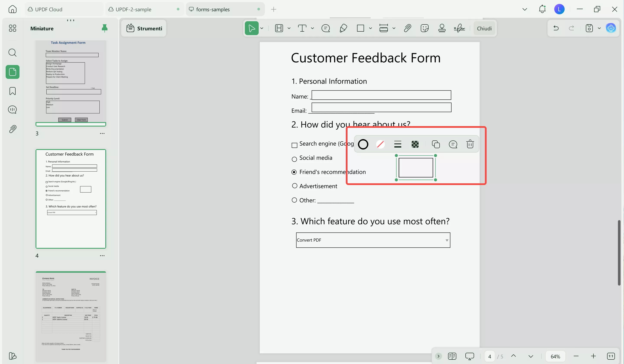Pick the border color circle swatch
The image size is (624, 364).
[363, 144]
